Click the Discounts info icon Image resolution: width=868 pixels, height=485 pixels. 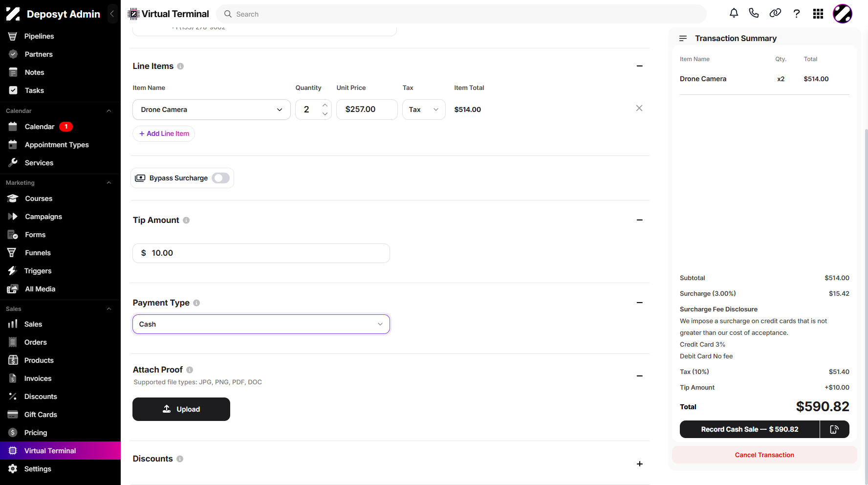[180, 459]
